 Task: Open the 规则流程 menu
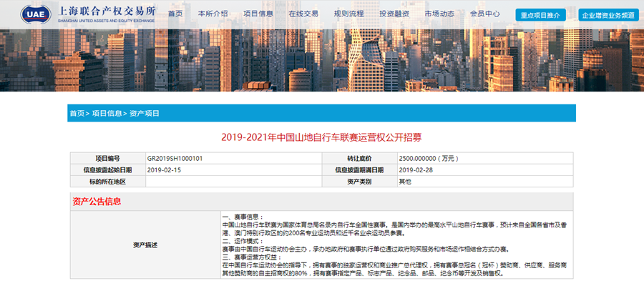(x=348, y=14)
